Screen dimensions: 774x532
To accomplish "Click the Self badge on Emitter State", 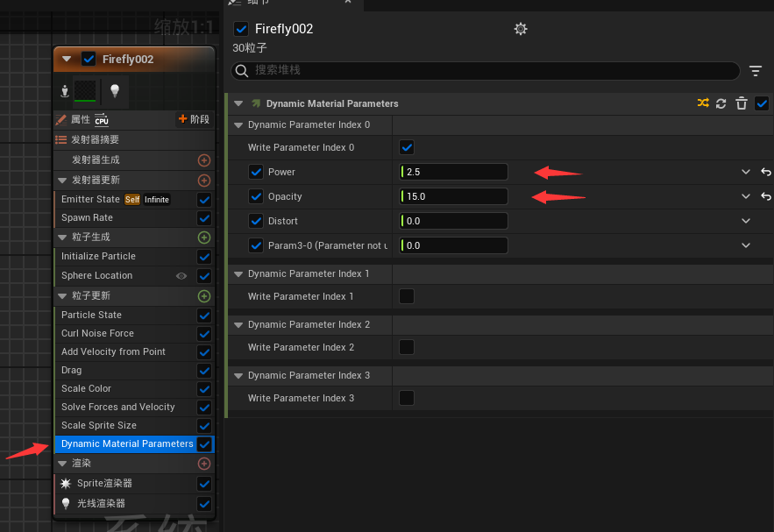I will coord(131,199).
